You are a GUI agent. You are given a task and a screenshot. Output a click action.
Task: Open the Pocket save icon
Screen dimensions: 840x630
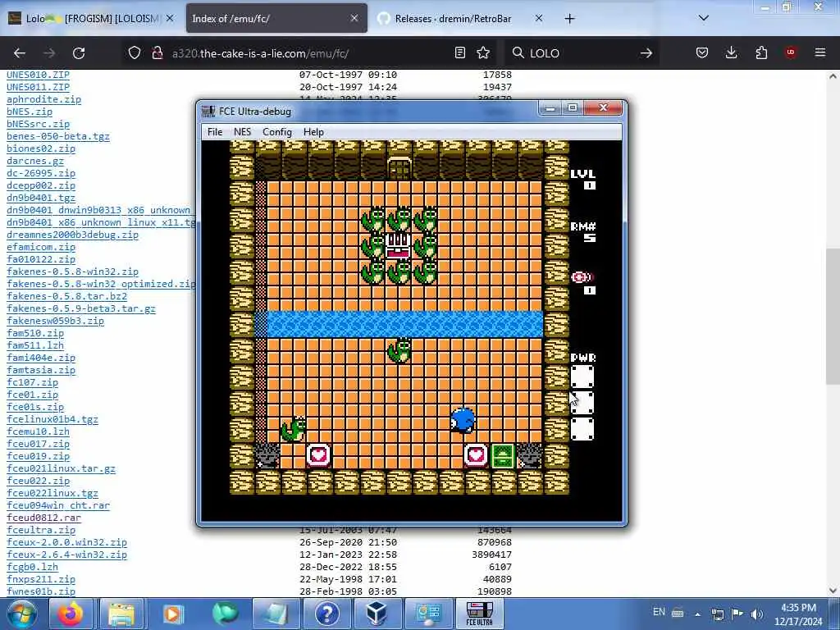tap(702, 53)
